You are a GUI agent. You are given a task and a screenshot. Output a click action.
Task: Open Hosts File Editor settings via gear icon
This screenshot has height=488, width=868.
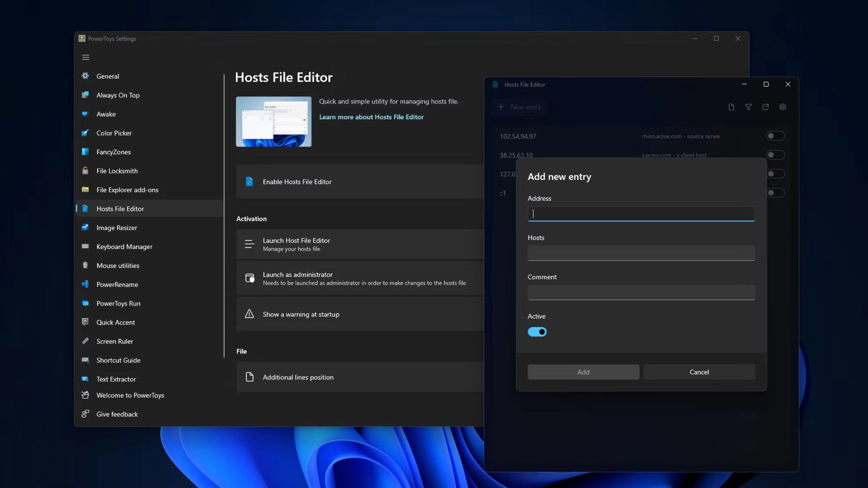tap(783, 107)
